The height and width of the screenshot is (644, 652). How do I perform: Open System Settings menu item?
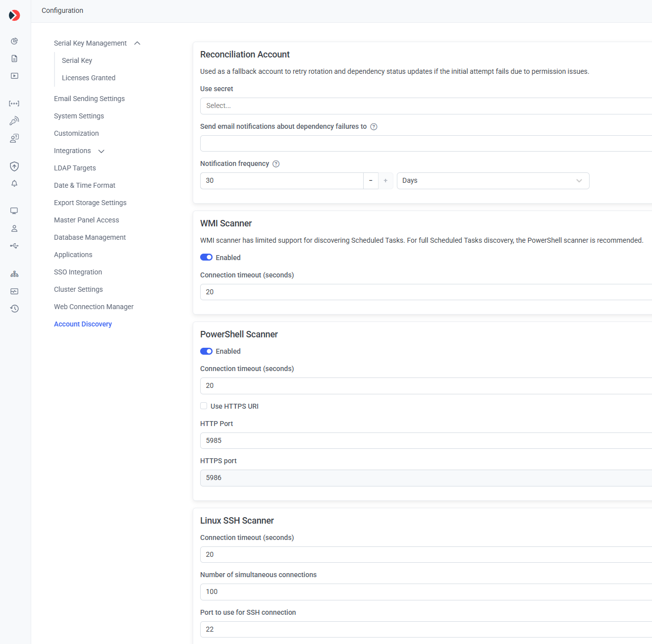pos(79,116)
